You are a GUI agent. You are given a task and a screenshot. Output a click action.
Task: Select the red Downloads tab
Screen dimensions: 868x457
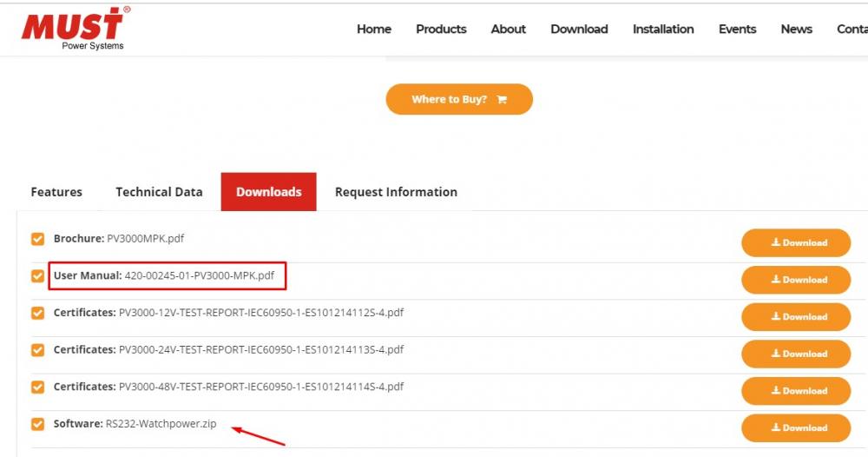(x=268, y=192)
